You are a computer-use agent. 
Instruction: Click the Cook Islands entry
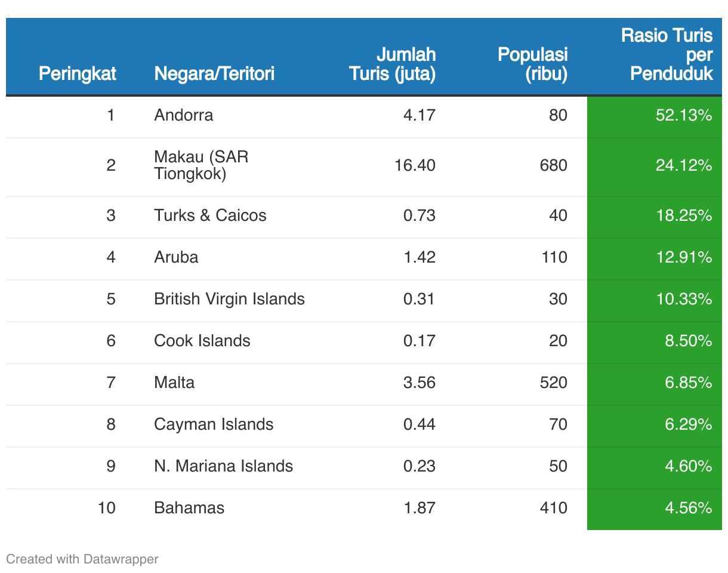click(202, 341)
